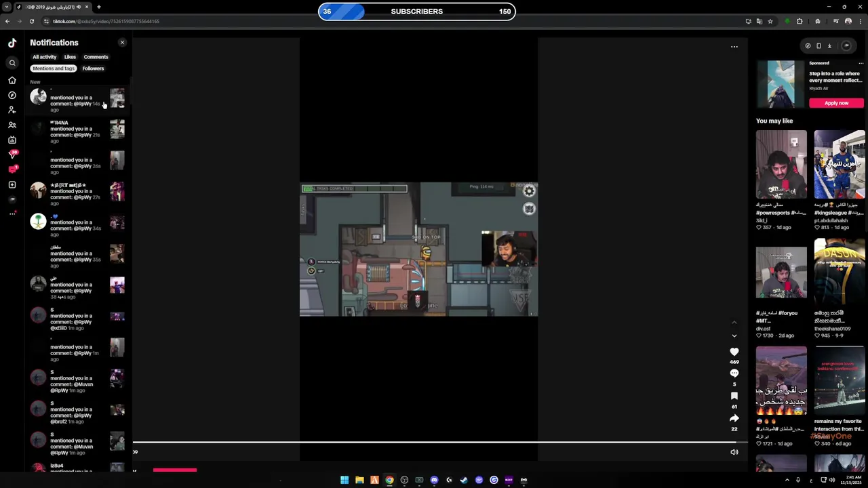Screen dimensions: 868x488
Task: Open the 14s ago mention notification
Action: 77,99
